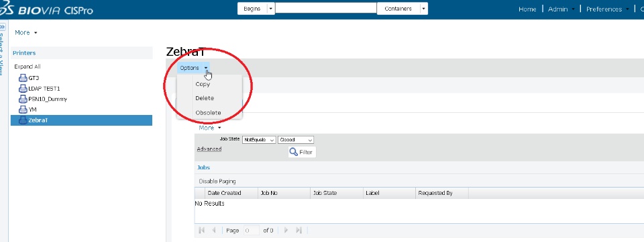Click the Printers panel header
Screen dimensions: 644x242
[x=81, y=52]
